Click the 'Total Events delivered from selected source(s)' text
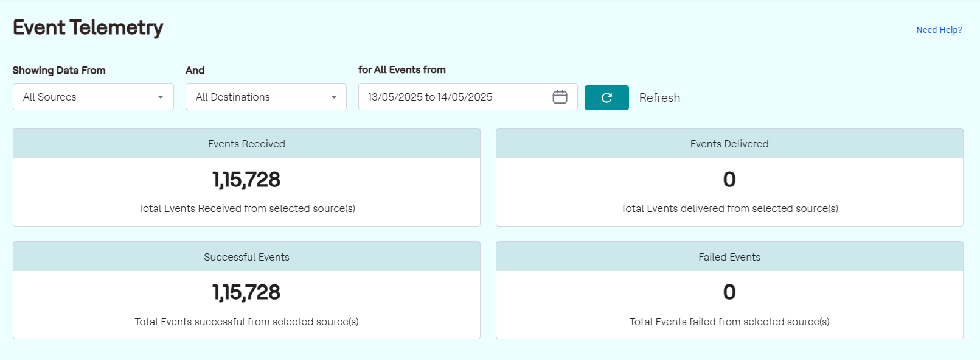Image resolution: width=980 pixels, height=360 pixels. tap(729, 208)
